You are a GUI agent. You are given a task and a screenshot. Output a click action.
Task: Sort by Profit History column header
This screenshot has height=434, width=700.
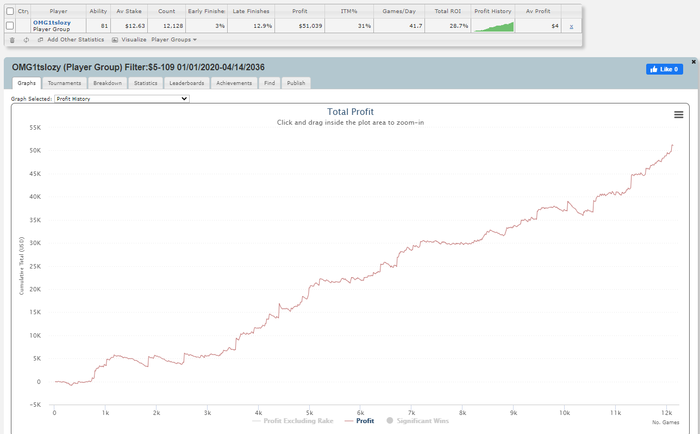coord(493,11)
